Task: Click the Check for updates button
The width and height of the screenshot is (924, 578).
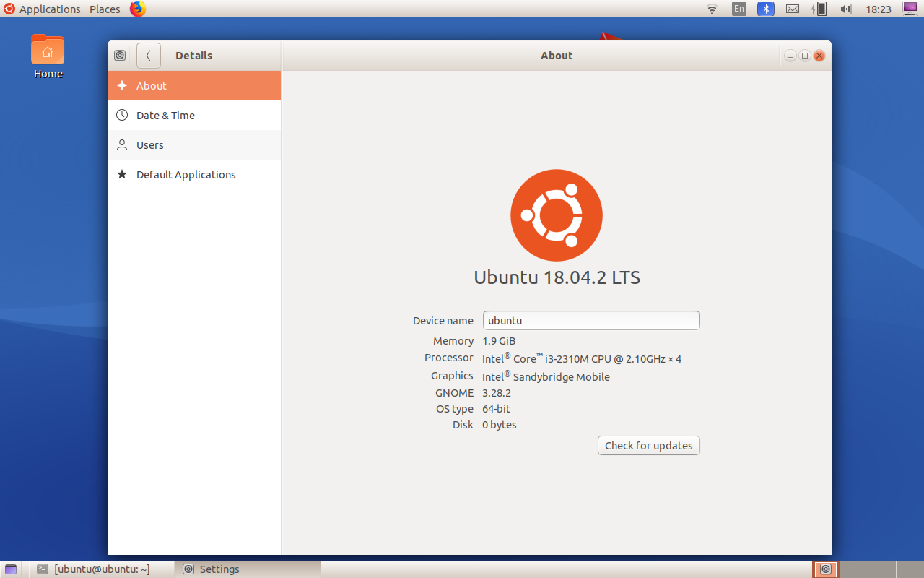Action: (648, 446)
